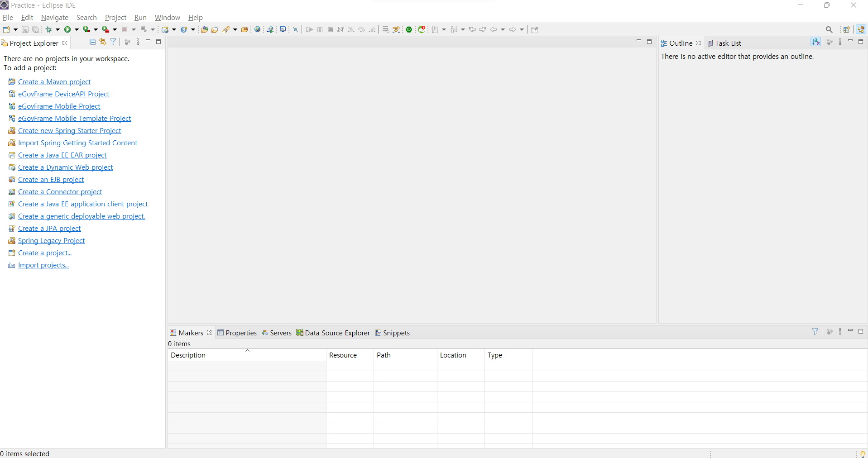
Task: Toggle Link with Editor in Project Explorer
Action: 103,42
